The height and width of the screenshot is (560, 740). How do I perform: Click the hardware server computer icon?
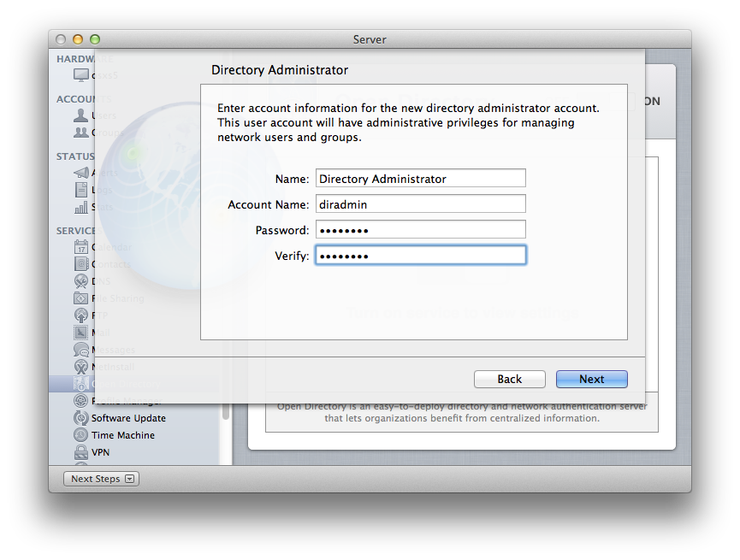(x=81, y=75)
